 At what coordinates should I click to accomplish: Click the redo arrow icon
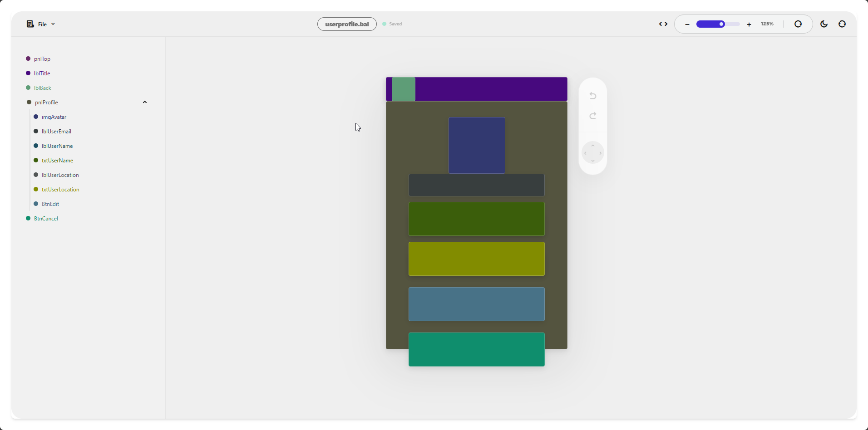point(593,116)
